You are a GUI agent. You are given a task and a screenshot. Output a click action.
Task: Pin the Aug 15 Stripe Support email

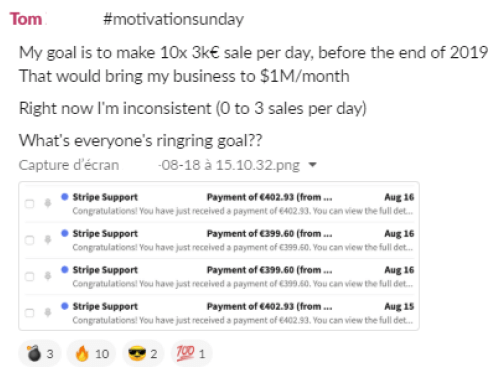click(x=48, y=312)
